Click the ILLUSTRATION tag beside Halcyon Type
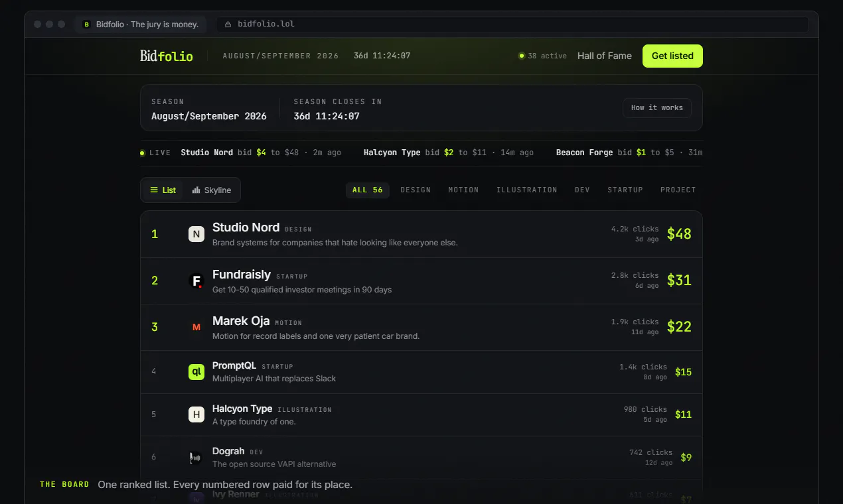This screenshot has width=843, height=504. pyautogui.click(x=305, y=410)
